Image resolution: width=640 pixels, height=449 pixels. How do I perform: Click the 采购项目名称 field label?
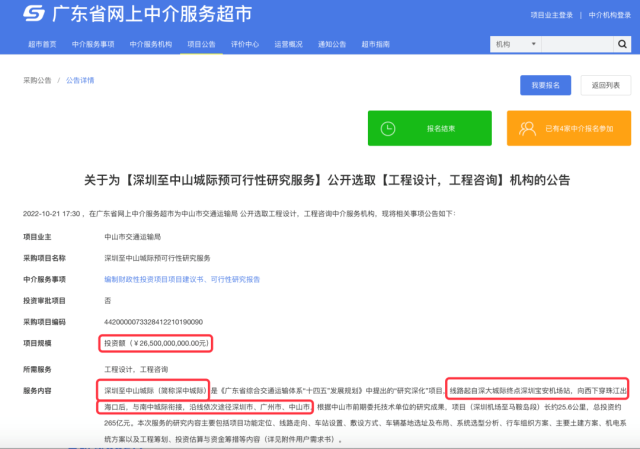point(44,258)
